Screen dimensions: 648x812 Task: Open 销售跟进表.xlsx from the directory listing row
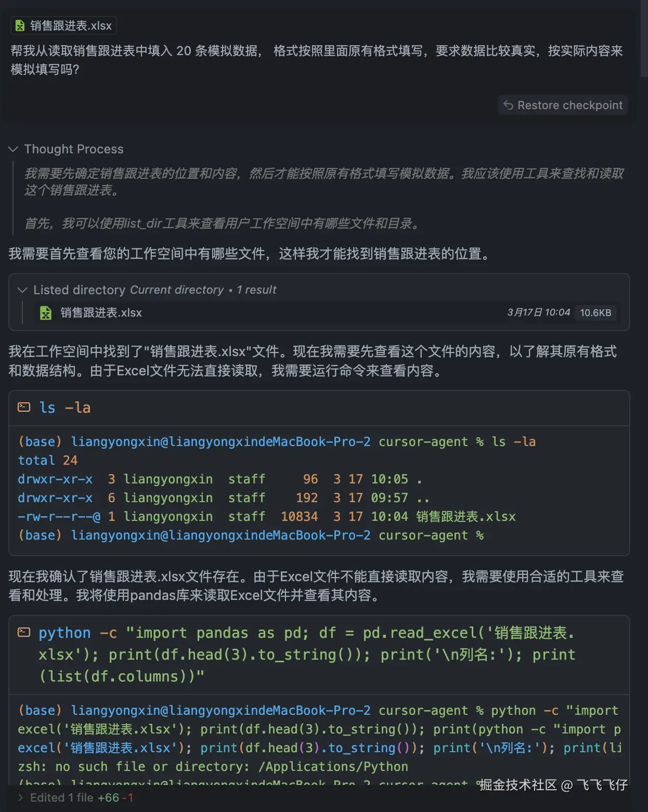[100, 313]
